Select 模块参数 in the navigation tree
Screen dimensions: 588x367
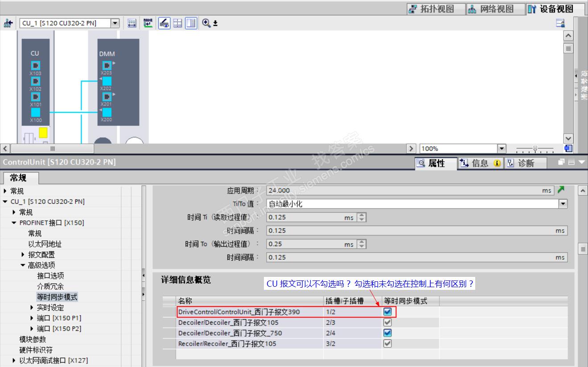pos(33,339)
